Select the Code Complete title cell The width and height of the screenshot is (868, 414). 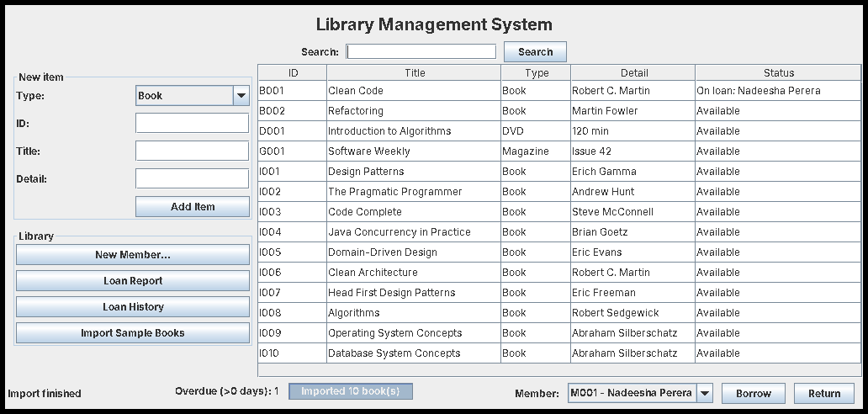(x=414, y=211)
